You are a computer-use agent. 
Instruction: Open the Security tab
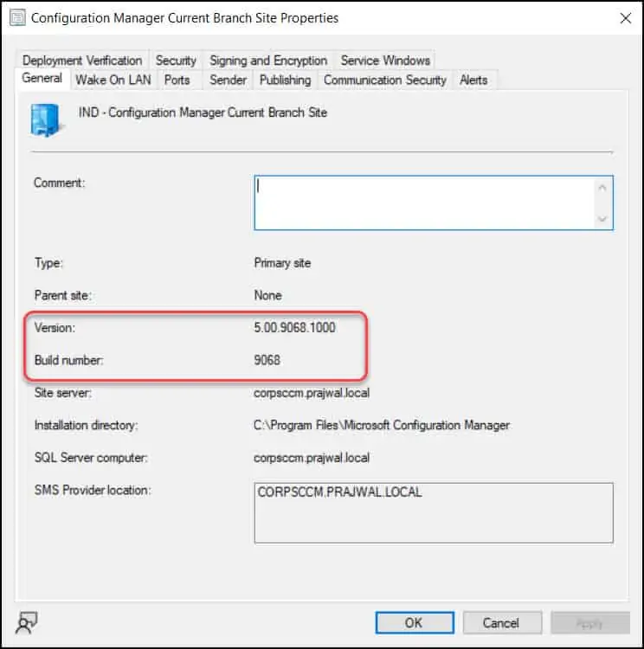click(x=176, y=61)
